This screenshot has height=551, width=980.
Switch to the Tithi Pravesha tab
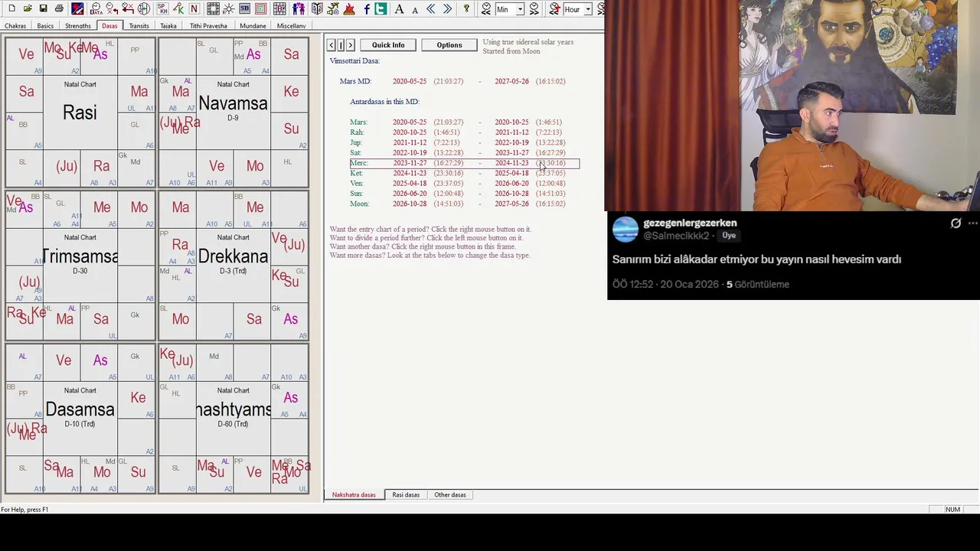(x=208, y=26)
